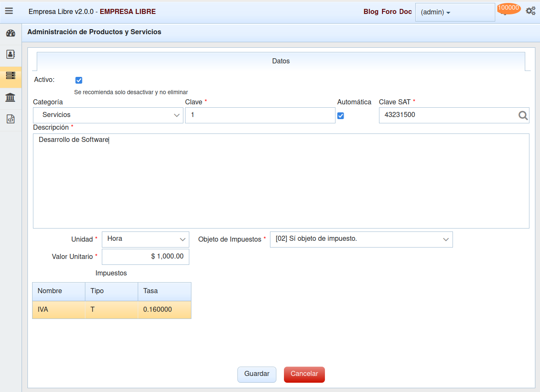Click the orange 100000 notification badge
Screen dimensions: 540x392
tap(508, 8)
